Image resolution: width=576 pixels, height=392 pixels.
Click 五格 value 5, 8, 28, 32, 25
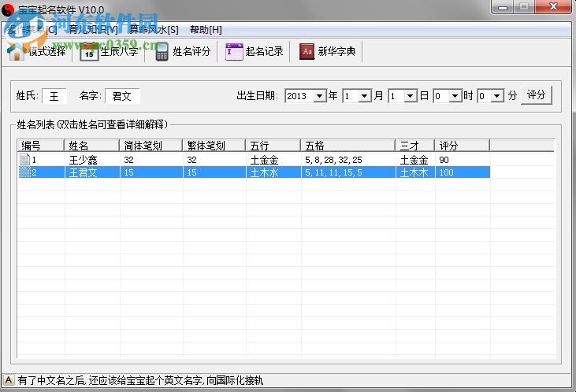point(333,160)
